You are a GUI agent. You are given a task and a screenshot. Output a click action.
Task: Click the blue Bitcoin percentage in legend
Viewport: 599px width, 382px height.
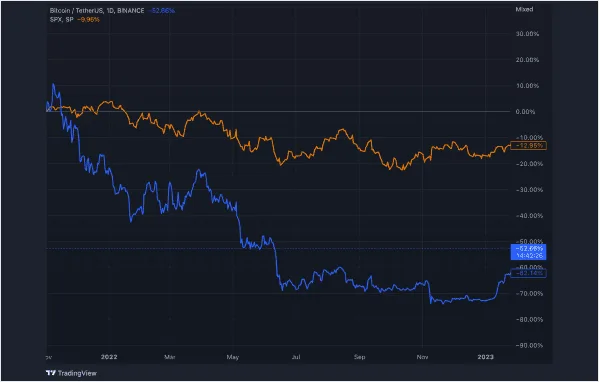point(161,11)
